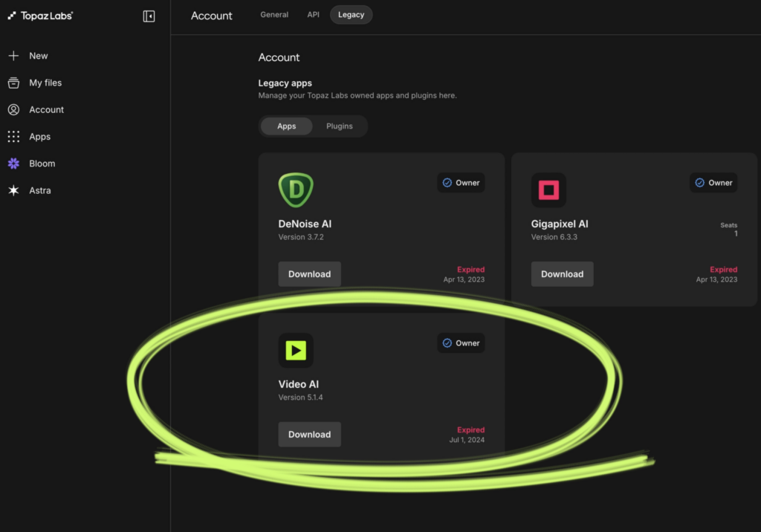Click the Legacy apps heading
Viewport: 761px width, 532px height.
(285, 83)
